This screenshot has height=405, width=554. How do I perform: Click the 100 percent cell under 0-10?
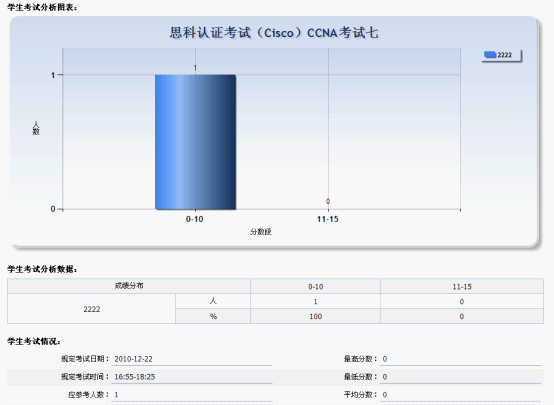click(316, 316)
